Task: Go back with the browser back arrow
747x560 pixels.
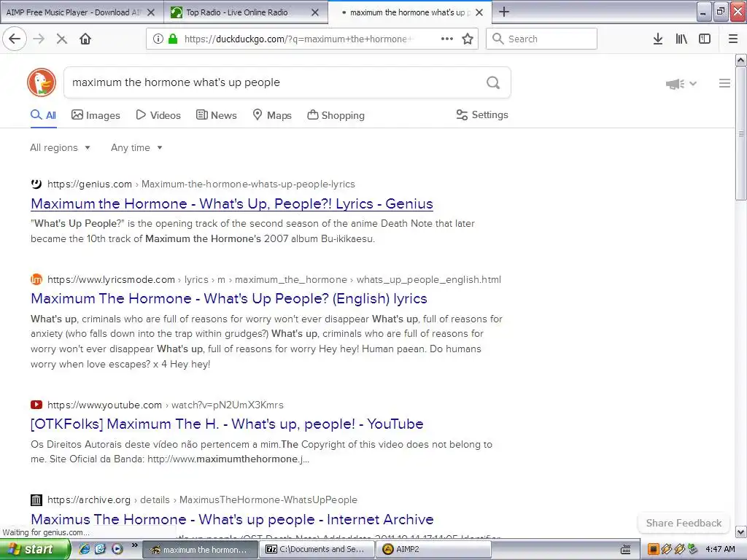Action: pyautogui.click(x=15, y=39)
